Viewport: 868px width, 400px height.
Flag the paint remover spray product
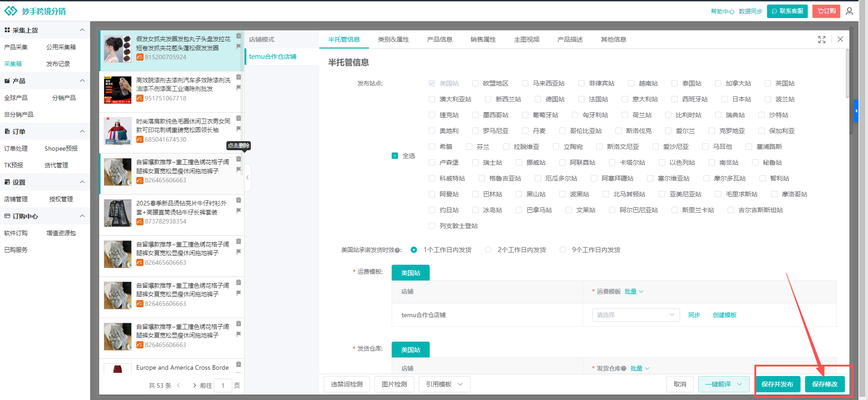[x=239, y=88]
